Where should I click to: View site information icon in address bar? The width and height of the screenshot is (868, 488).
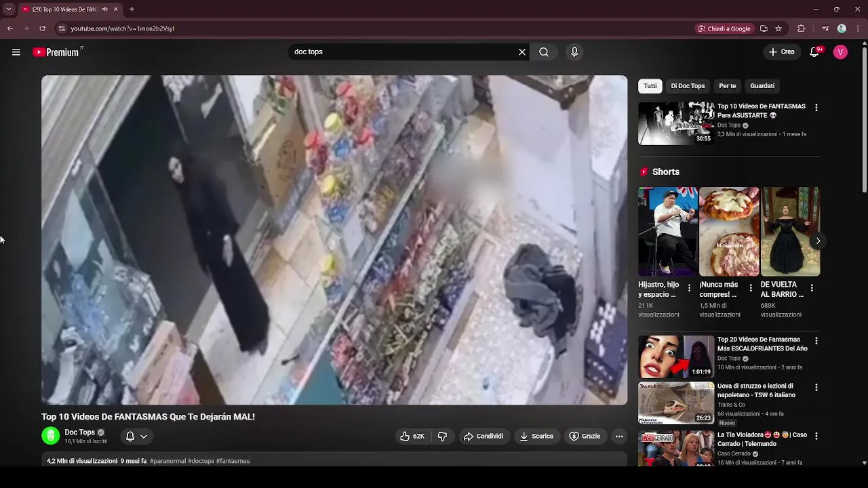62,28
